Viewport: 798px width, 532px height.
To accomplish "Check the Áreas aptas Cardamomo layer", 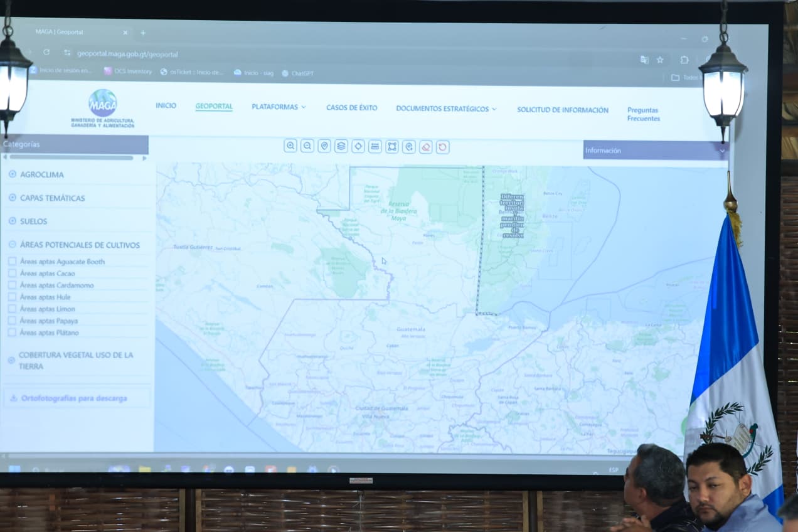I will point(13,285).
